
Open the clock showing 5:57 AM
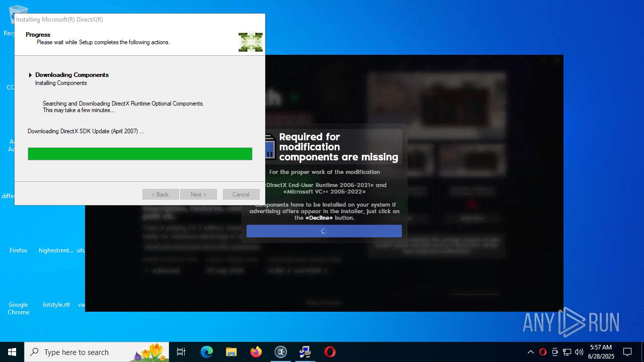601,352
